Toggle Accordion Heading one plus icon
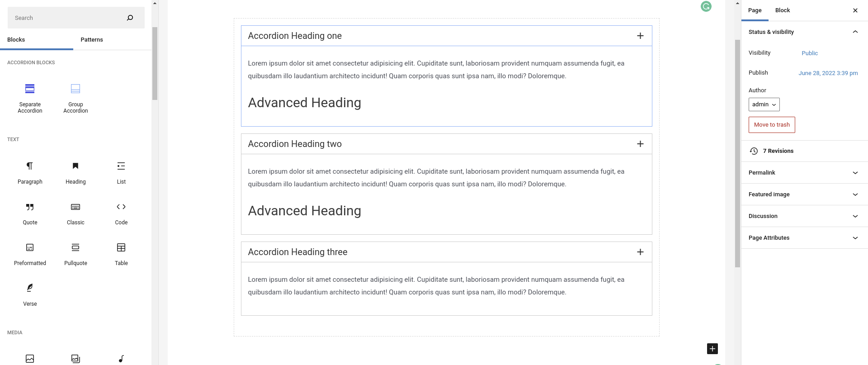 pos(640,36)
